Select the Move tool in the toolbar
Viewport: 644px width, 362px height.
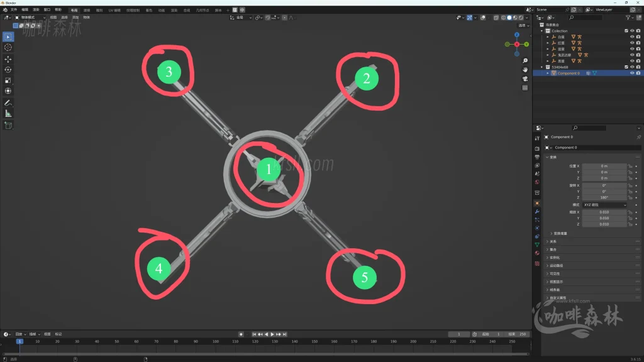point(8,58)
